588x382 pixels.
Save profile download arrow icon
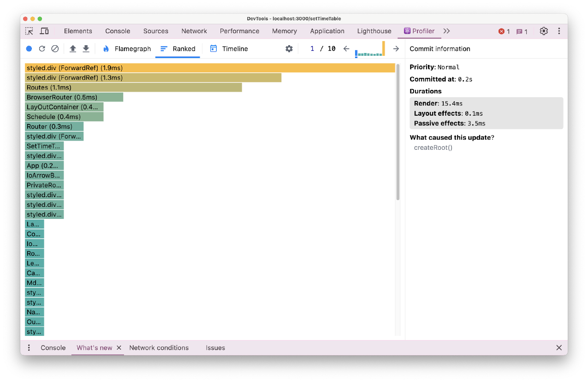[x=86, y=49]
